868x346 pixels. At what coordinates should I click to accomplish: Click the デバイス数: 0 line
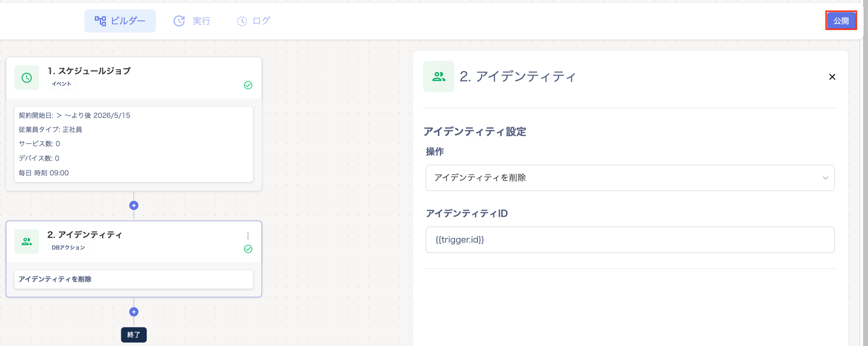point(39,158)
